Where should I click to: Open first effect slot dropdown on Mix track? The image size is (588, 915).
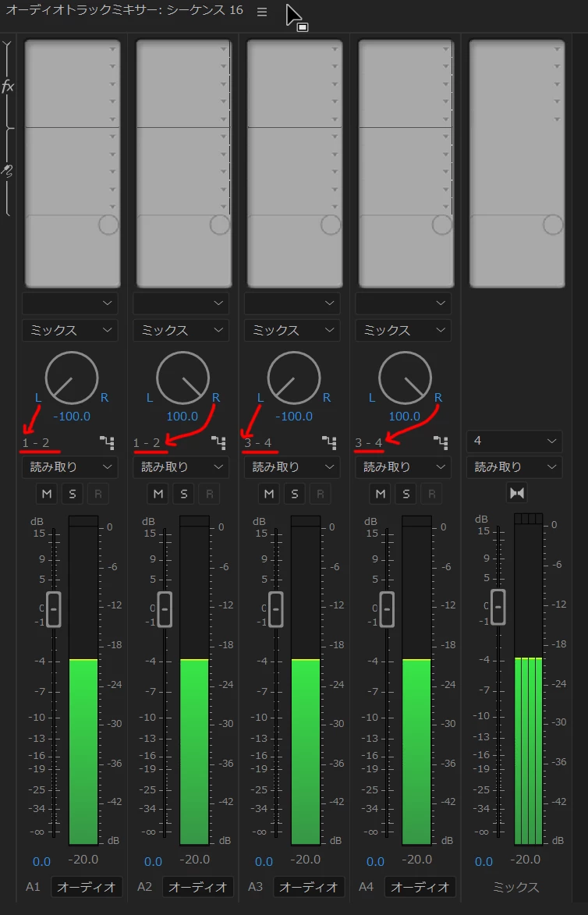tap(557, 50)
